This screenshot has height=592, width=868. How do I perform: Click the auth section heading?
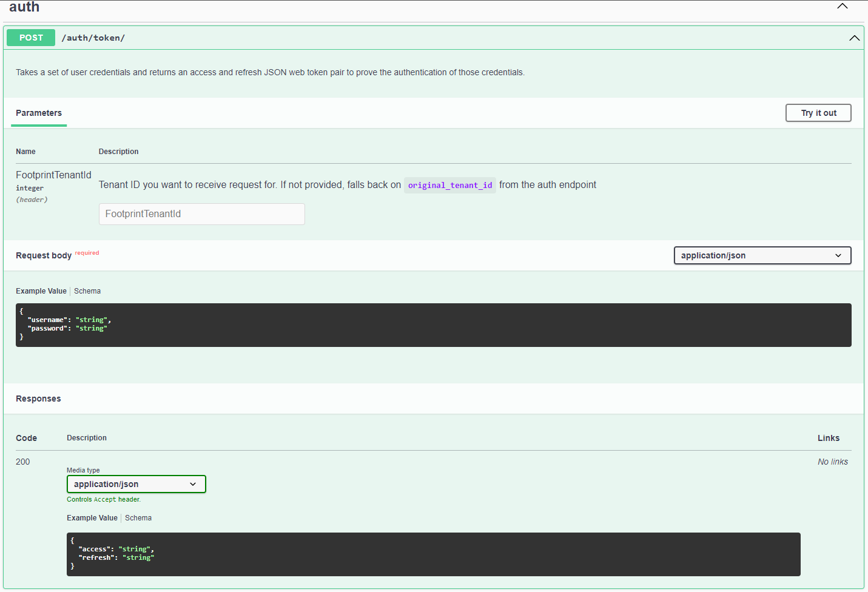(x=23, y=7)
